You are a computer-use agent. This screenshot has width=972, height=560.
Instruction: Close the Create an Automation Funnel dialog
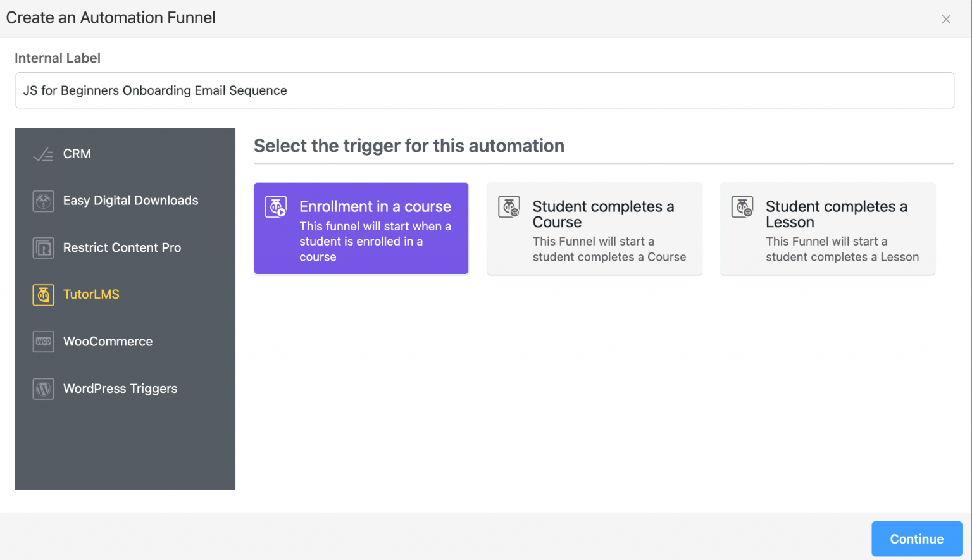click(x=946, y=19)
